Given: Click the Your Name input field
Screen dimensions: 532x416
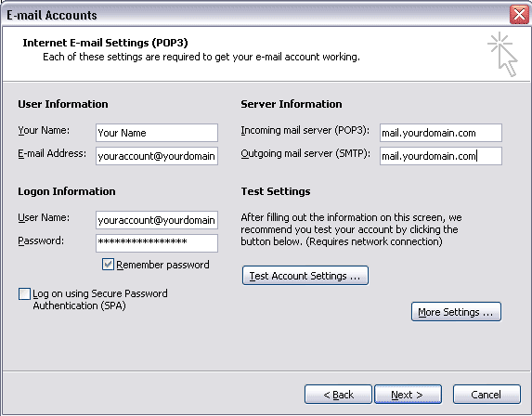Looking at the screenshot, I should [157, 133].
